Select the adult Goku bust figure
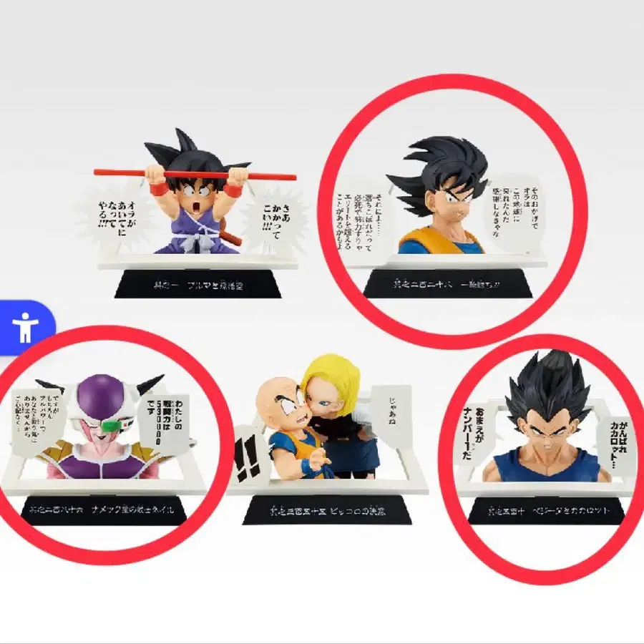This screenshot has height=644, width=644. click(440, 196)
